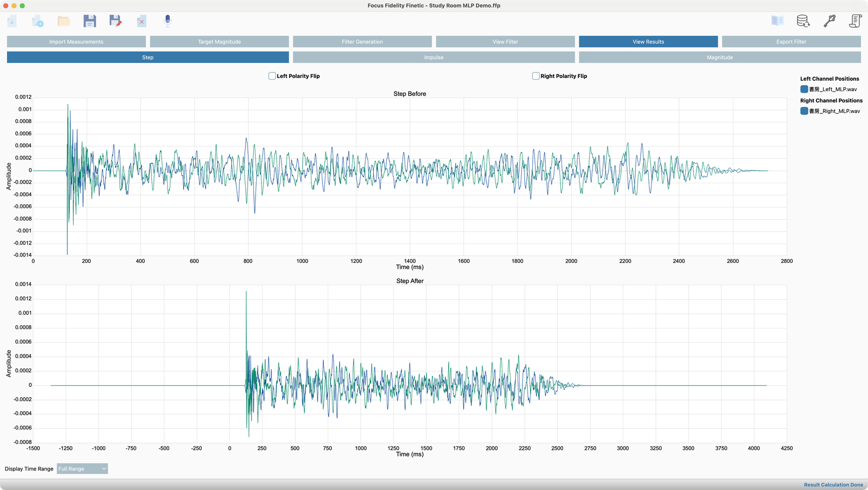The height and width of the screenshot is (490, 868).
Task: Select the 書房_Right_MLP.wav legend label
Action: pyautogui.click(x=835, y=111)
